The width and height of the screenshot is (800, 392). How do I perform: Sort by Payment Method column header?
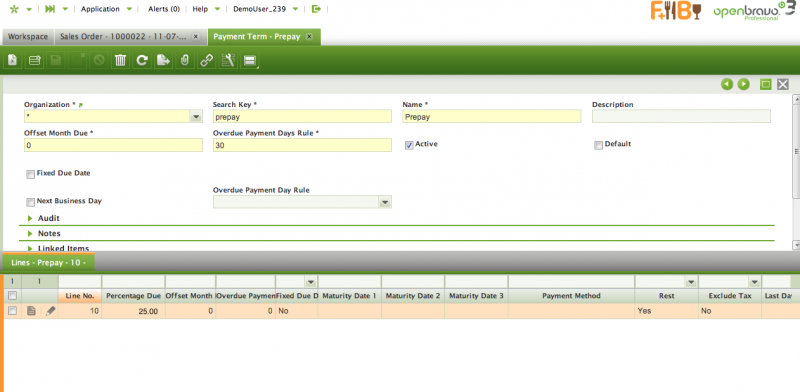pos(571,296)
